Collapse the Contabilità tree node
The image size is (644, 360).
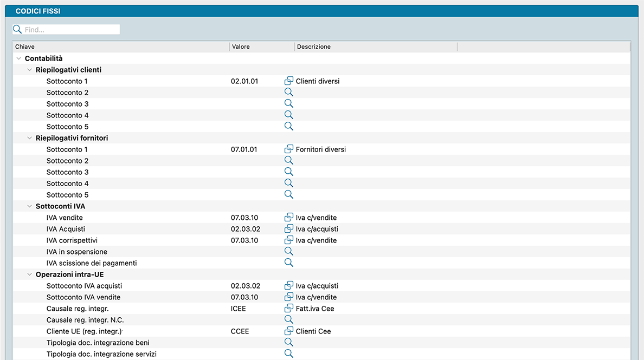click(x=19, y=58)
